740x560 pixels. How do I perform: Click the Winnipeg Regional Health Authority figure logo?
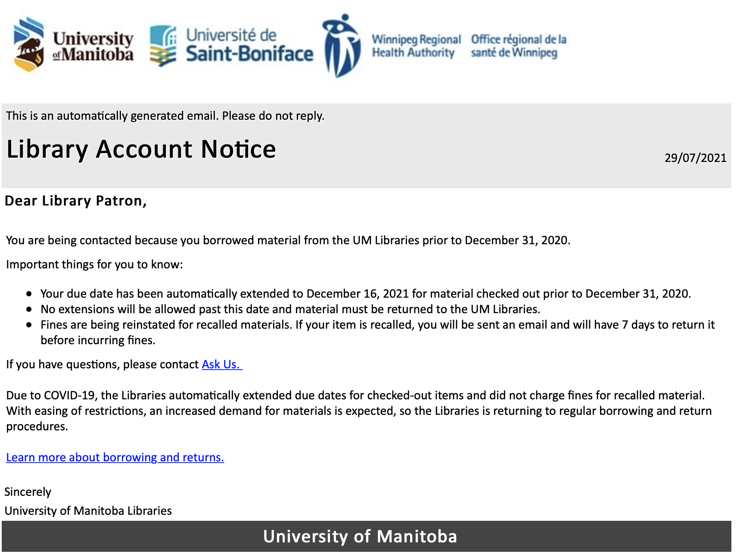point(342,46)
